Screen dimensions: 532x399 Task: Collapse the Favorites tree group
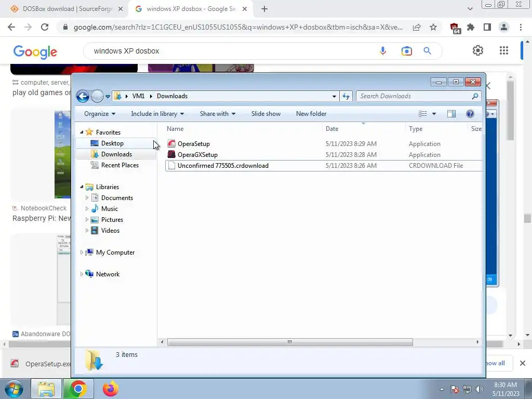tap(82, 132)
